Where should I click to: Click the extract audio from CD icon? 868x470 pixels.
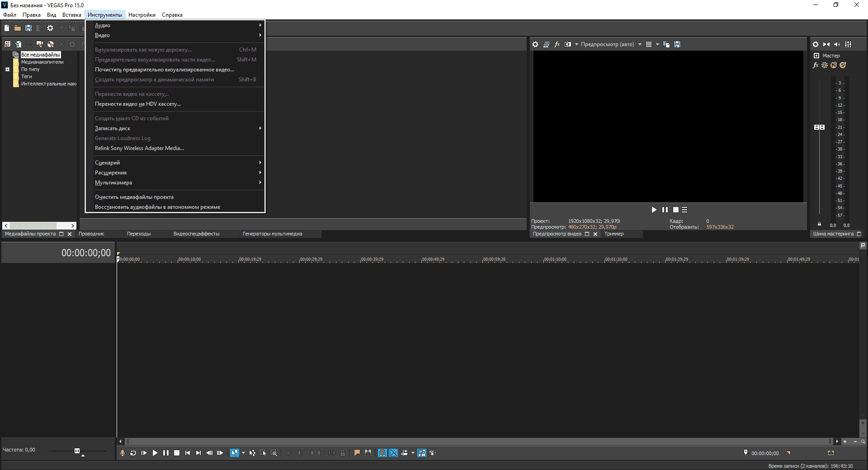click(51, 44)
